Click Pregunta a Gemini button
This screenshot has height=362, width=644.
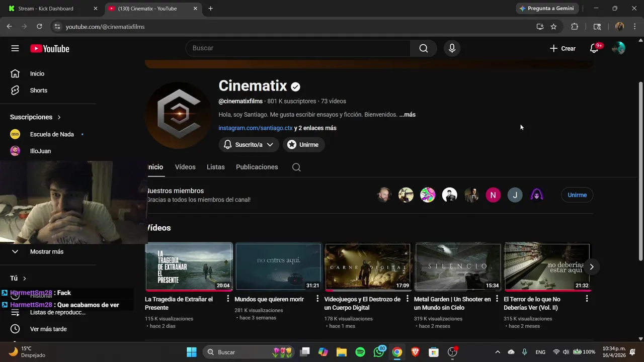click(547, 9)
